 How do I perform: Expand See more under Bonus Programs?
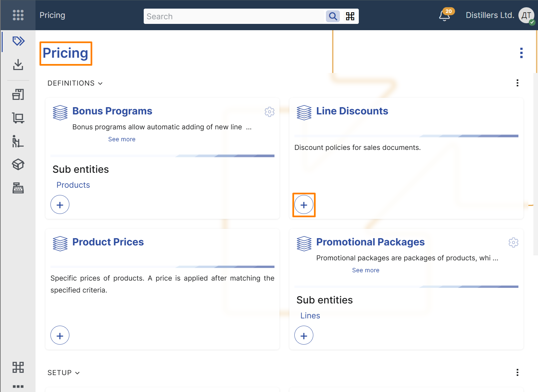122,139
